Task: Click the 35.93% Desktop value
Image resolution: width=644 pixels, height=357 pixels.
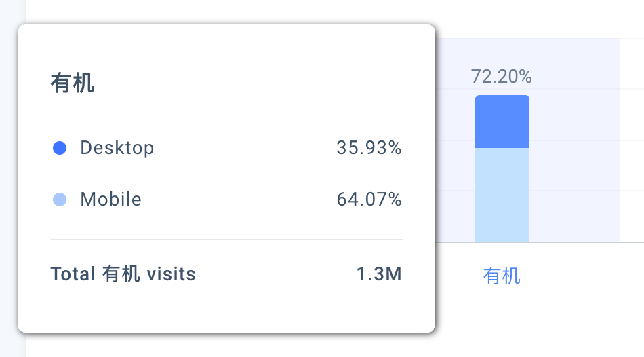Action: click(x=369, y=148)
